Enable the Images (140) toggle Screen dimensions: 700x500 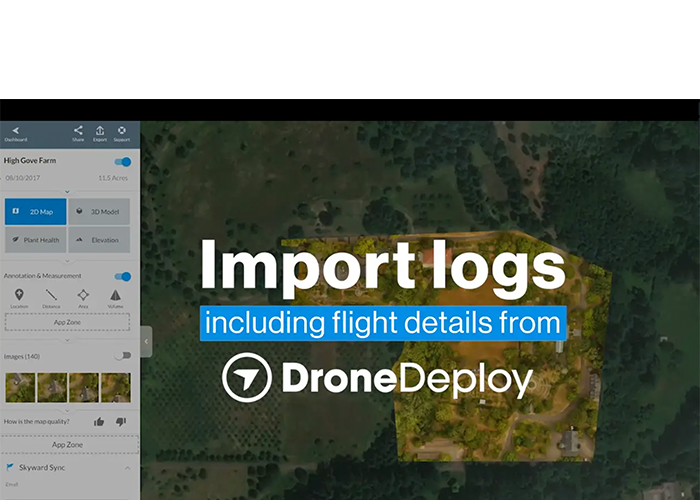123,355
